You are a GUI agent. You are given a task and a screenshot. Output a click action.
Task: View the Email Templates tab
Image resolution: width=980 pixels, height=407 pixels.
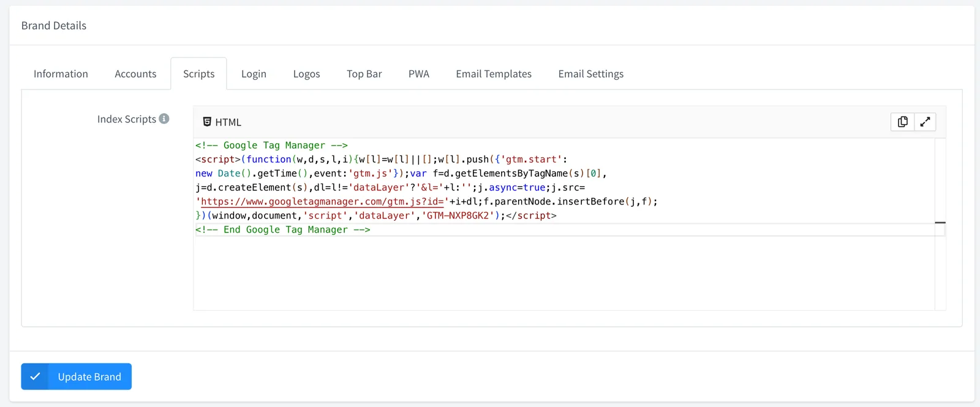coord(494,74)
